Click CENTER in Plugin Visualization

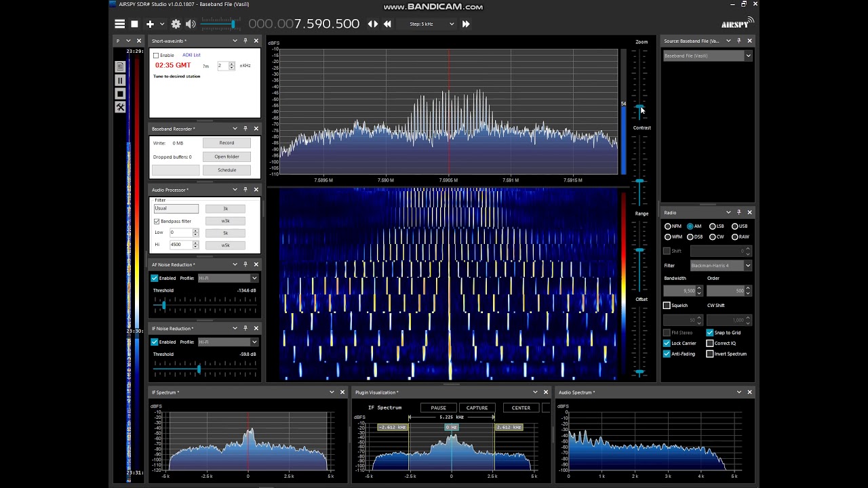point(521,408)
